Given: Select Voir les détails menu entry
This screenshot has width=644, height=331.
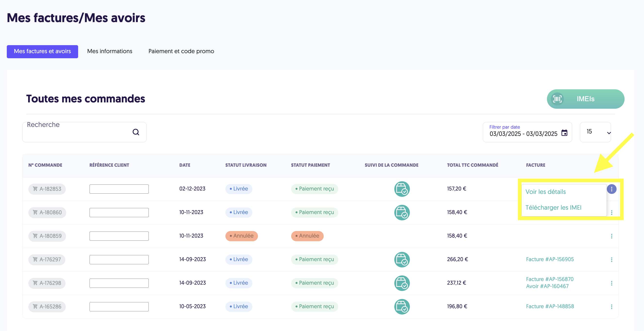Looking at the screenshot, I should pyautogui.click(x=545, y=192).
